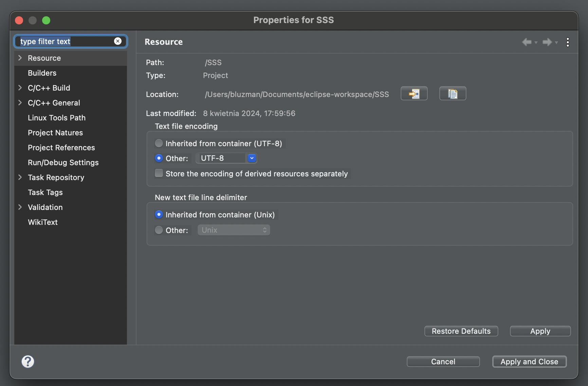
Task: Click the help question mark icon
Action: click(28, 361)
